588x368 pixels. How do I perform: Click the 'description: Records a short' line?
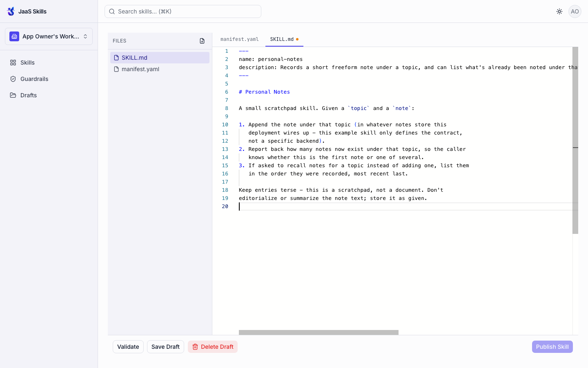pos(408,67)
